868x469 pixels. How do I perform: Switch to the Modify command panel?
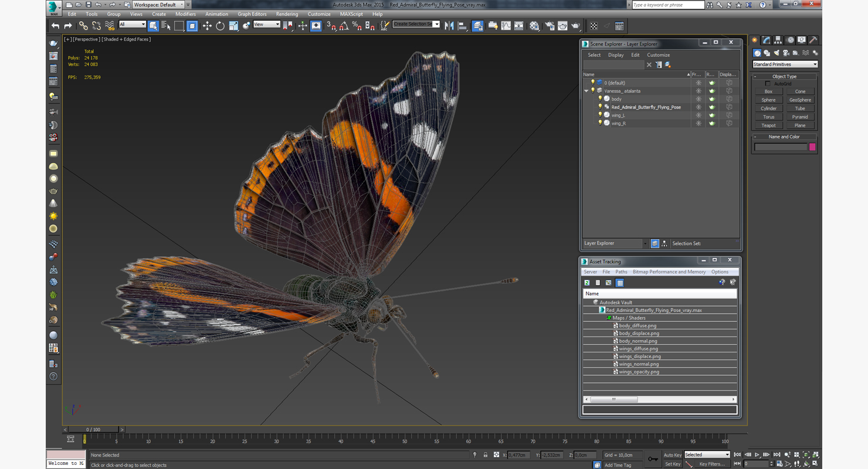pos(766,40)
